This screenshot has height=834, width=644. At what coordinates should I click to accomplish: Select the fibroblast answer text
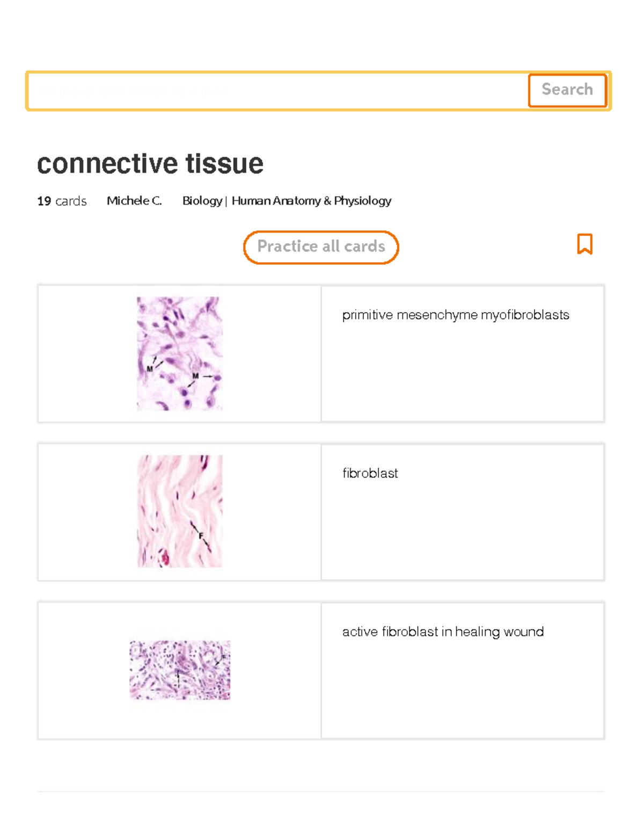(370, 474)
